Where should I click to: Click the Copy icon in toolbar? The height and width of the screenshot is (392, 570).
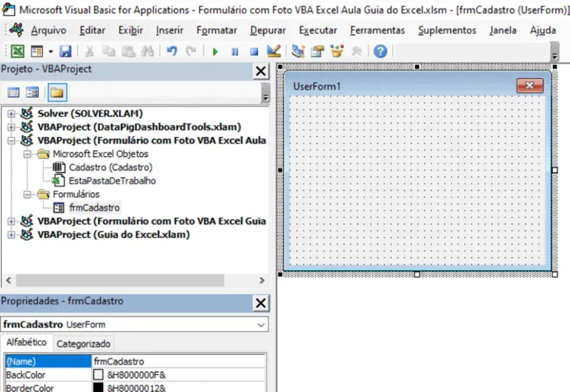tap(108, 51)
